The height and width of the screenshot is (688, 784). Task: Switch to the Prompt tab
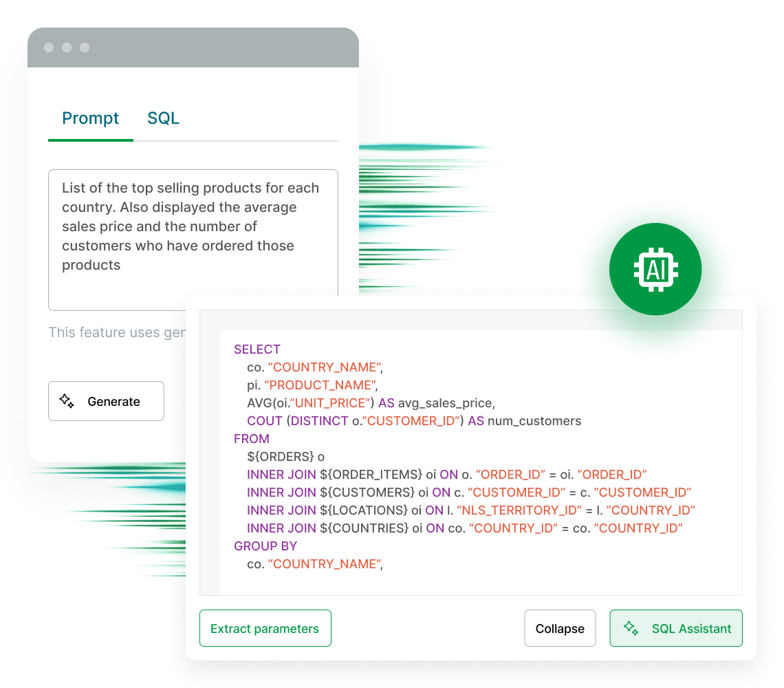click(91, 118)
